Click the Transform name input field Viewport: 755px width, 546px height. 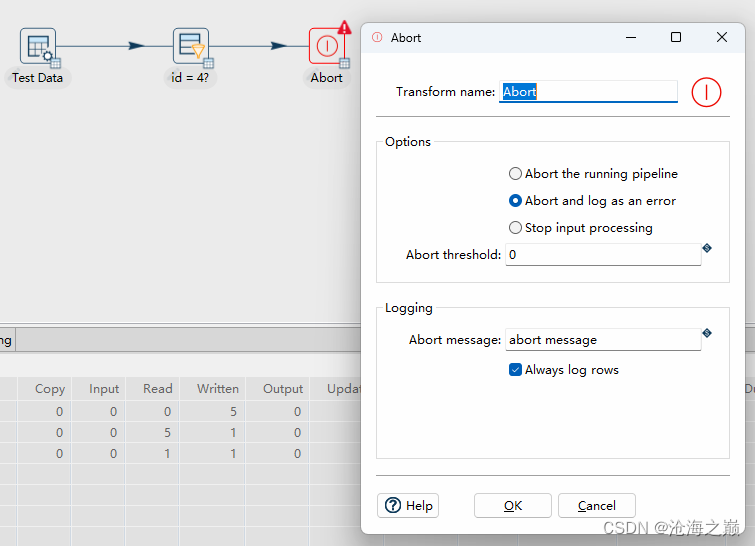[588, 91]
